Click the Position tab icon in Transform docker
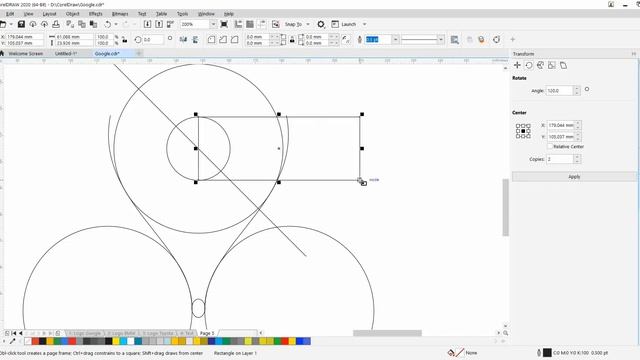This screenshot has width=640, height=360. [x=517, y=65]
